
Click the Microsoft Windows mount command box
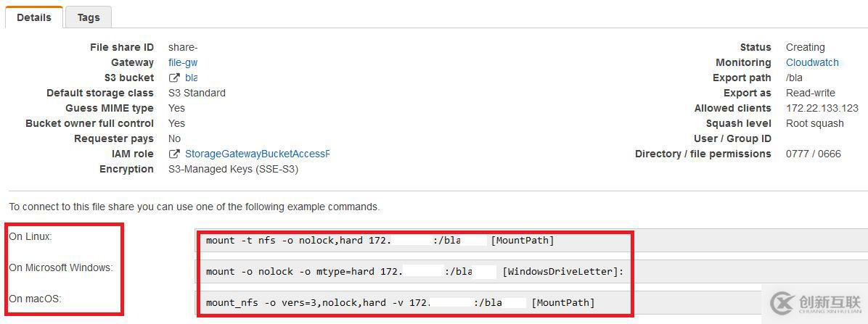point(414,272)
